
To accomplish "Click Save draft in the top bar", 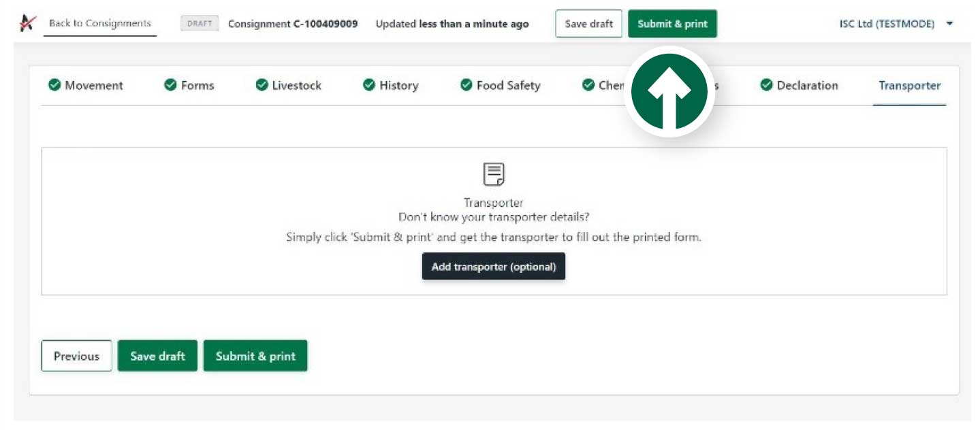I will tap(588, 23).
